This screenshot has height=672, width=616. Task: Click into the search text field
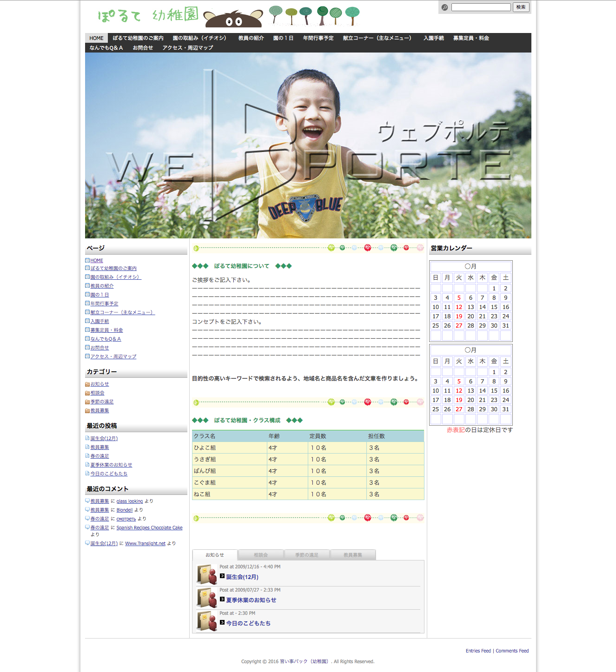pos(481,7)
